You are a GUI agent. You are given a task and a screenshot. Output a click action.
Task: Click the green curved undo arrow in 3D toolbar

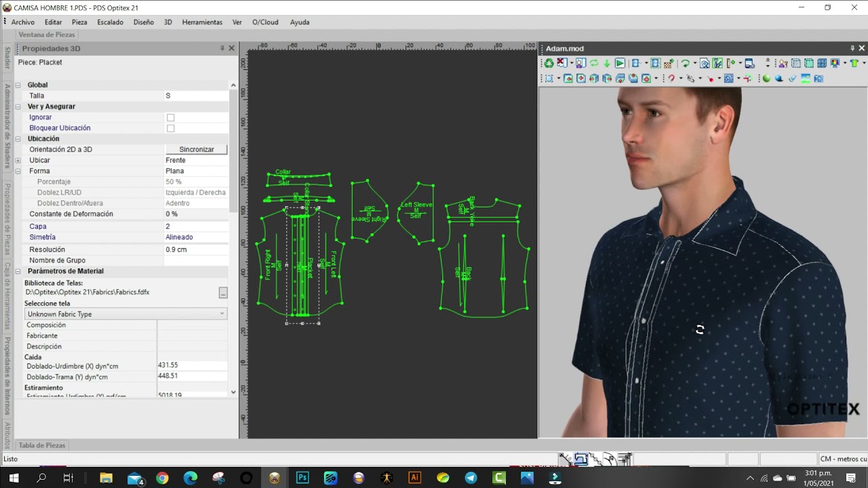[686, 63]
